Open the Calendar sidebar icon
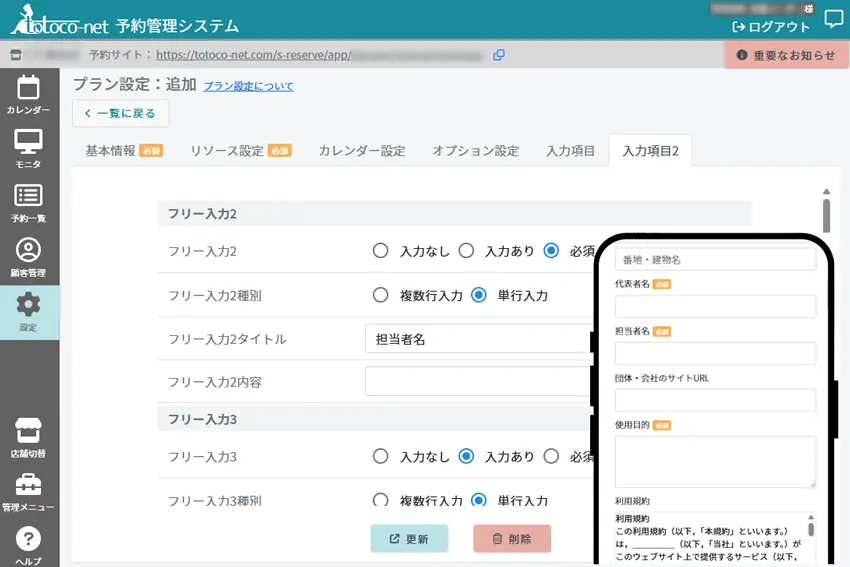850x567 pixels. (28, 93)
